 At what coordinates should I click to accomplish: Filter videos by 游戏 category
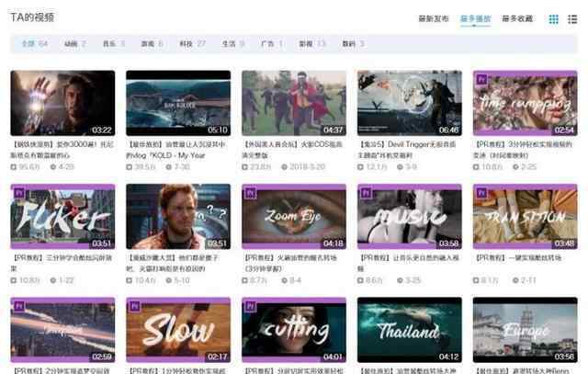click(x=152, y=43)
